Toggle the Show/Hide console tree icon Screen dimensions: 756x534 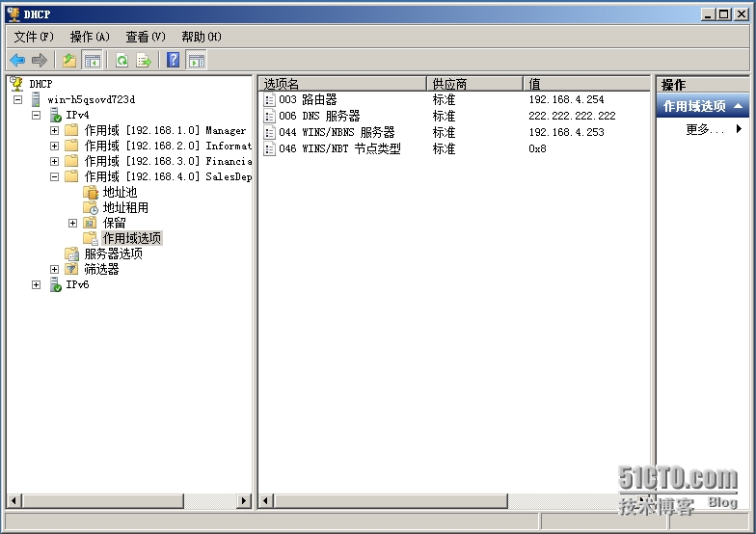[92, 60]
